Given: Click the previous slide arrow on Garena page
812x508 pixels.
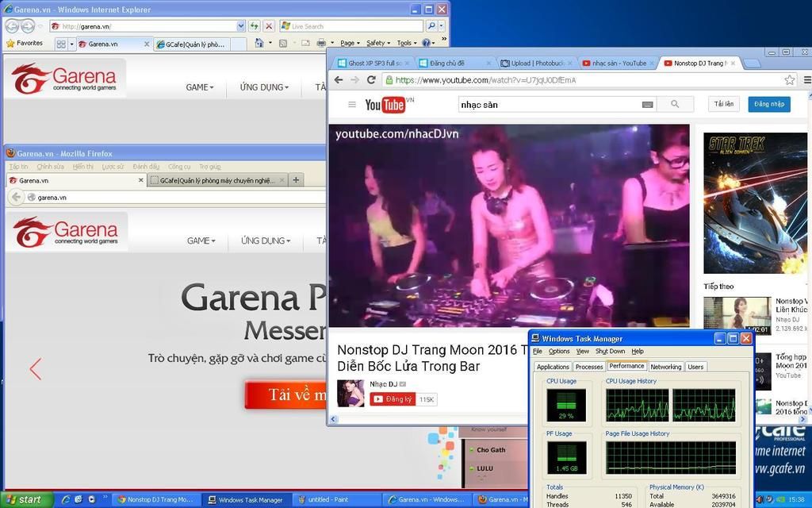Looking at the screenshot, I should (x=35, y=369).
